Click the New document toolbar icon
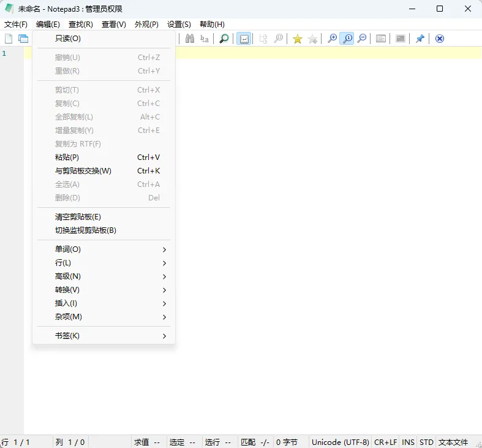This screenshot has width=482, height=448. [9, 39]
